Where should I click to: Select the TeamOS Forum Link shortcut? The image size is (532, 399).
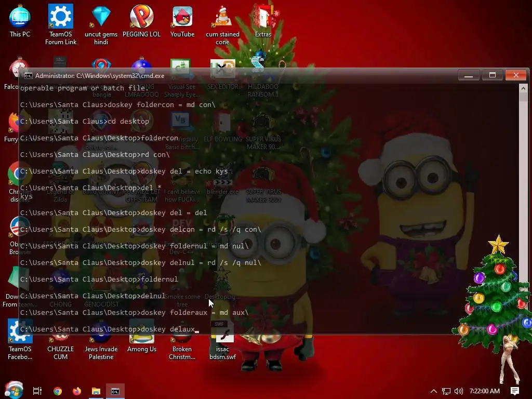point(60,24)
